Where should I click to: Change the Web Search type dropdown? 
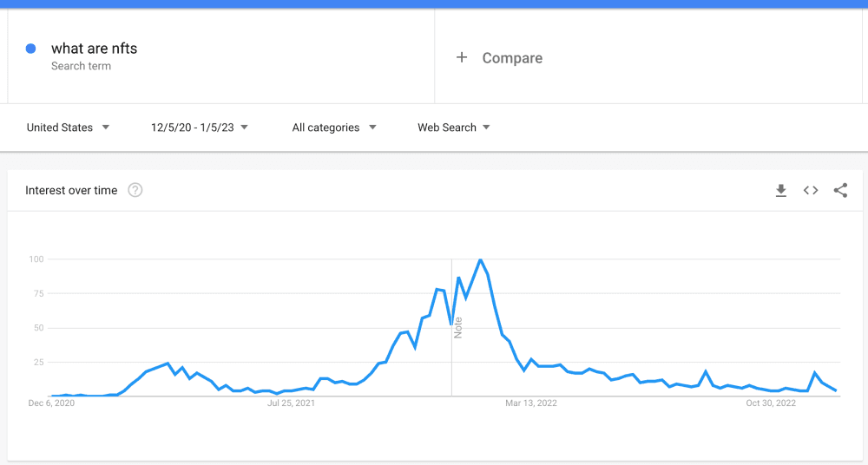click(454, 128)
